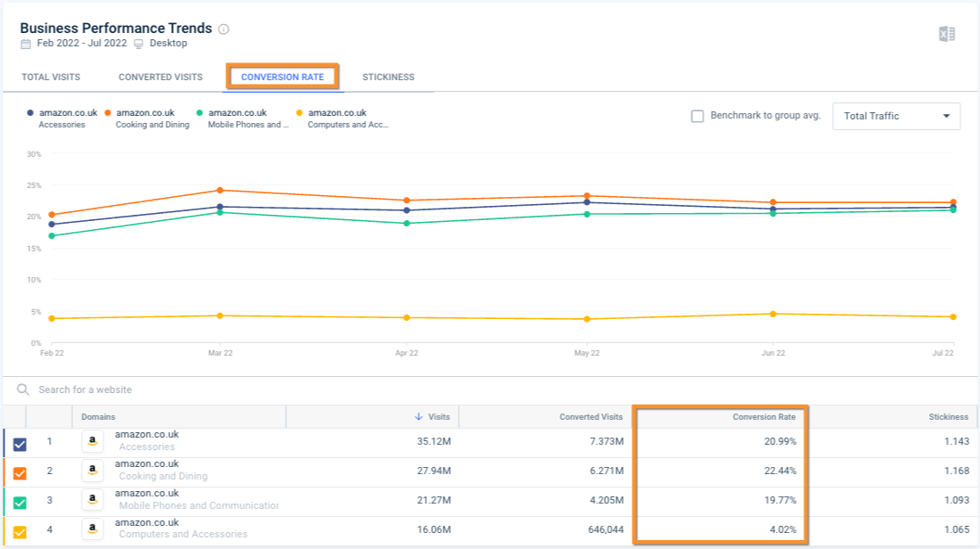Click the 1.065 stickiness value
Image resolution: width=980 pixels, height=549 pixels.
[957, 529]
